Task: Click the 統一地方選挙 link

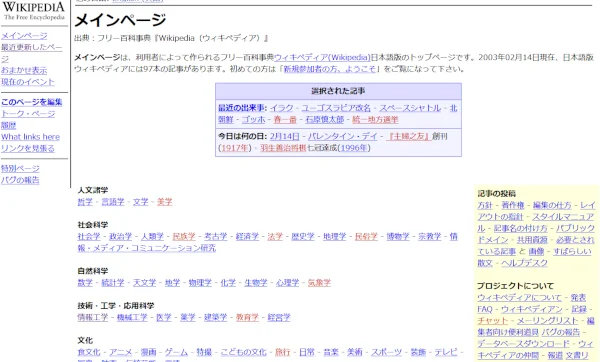Action: (x=375, y=119)
